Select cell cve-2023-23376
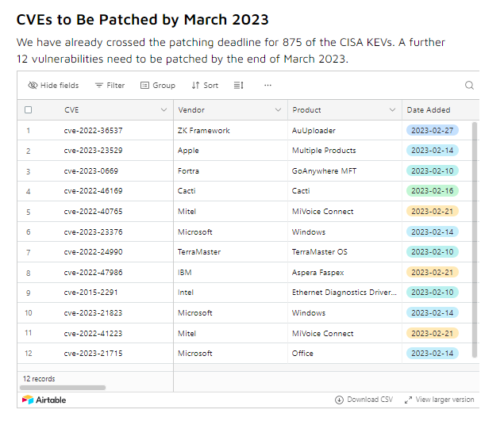504x421 pixels. [x=93, y=232]
